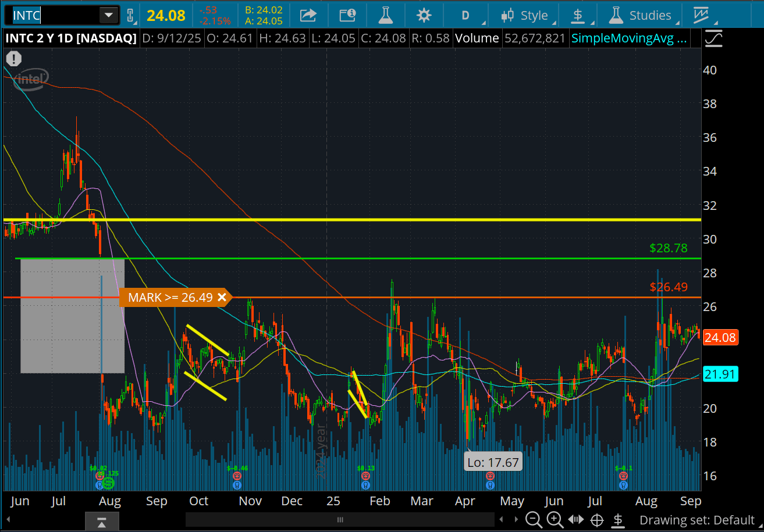Click the -.53 -2.15% net change

[215, 16]
